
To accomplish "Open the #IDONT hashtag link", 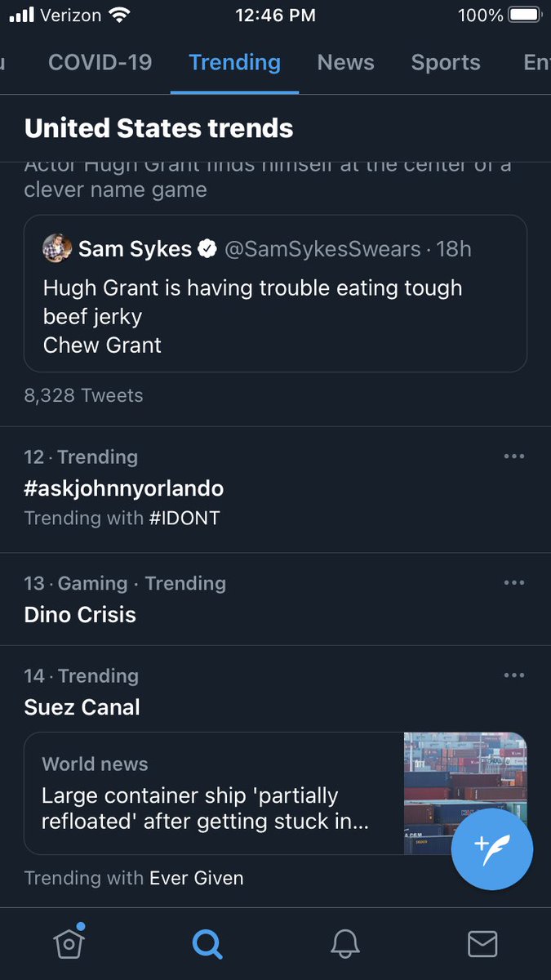I will [x=184, y=518].
